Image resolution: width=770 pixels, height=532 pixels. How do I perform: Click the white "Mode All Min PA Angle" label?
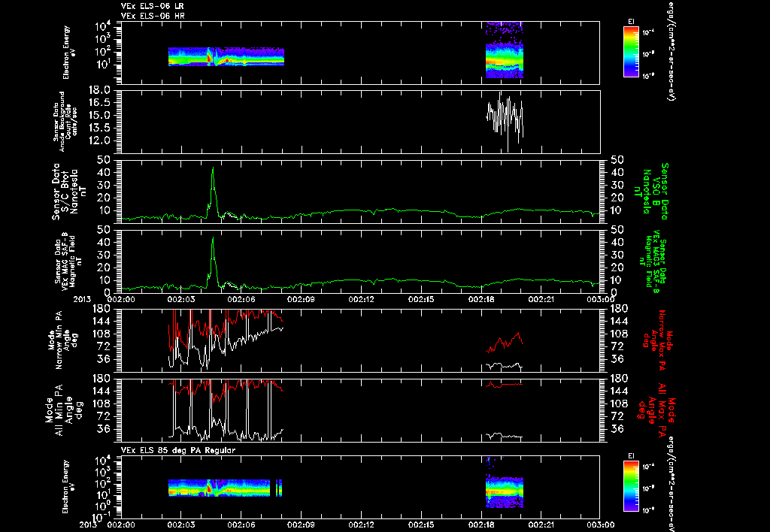65,410
